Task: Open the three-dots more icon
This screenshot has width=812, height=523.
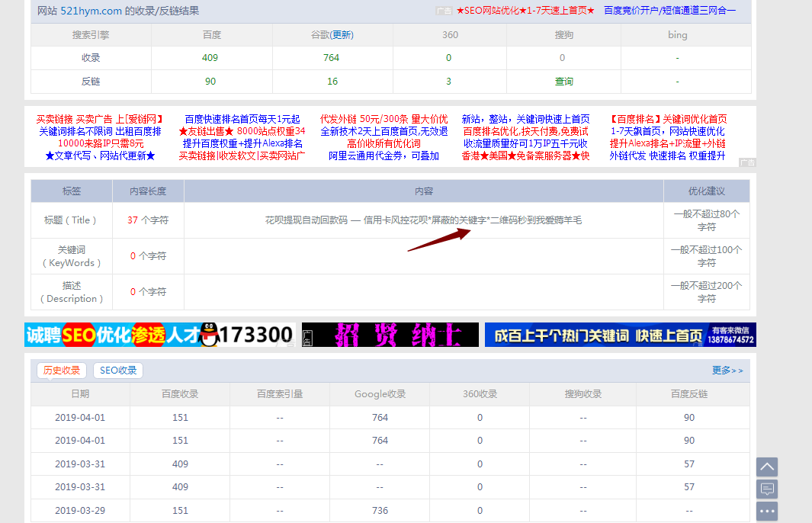Action: tap(767, 511)
